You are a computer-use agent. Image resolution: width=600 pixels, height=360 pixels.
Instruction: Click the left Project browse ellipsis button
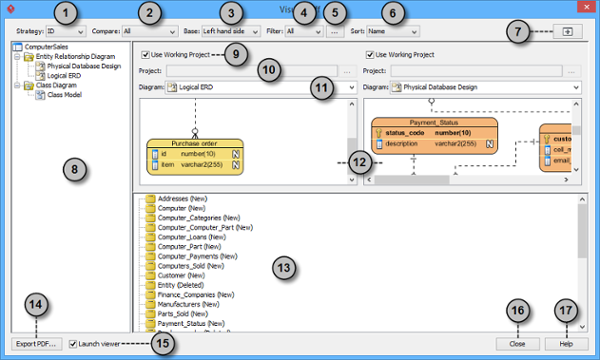[347, 72]
